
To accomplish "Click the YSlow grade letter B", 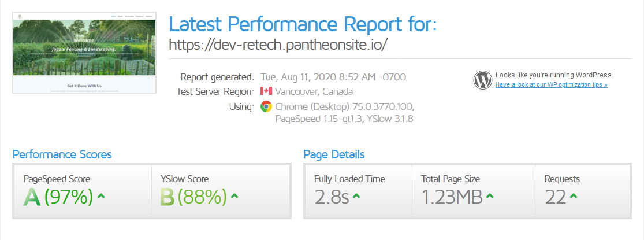I will [x=167, y=197].
